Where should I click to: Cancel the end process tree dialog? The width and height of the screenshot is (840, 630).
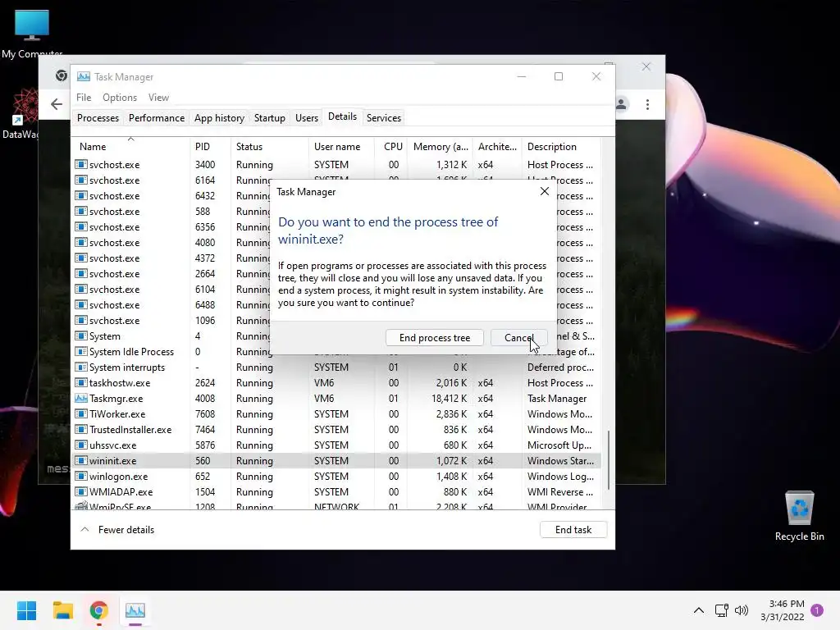[518, 337]
